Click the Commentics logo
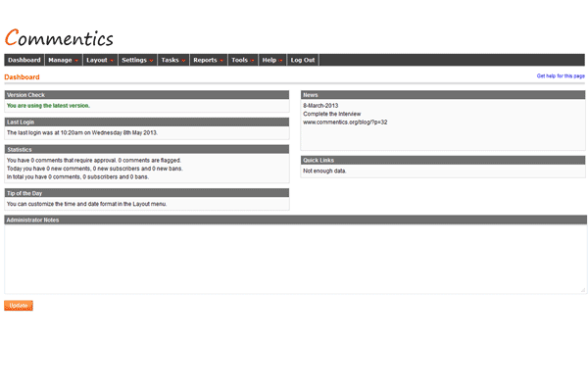The image size is (588, 392). point(59,38)
